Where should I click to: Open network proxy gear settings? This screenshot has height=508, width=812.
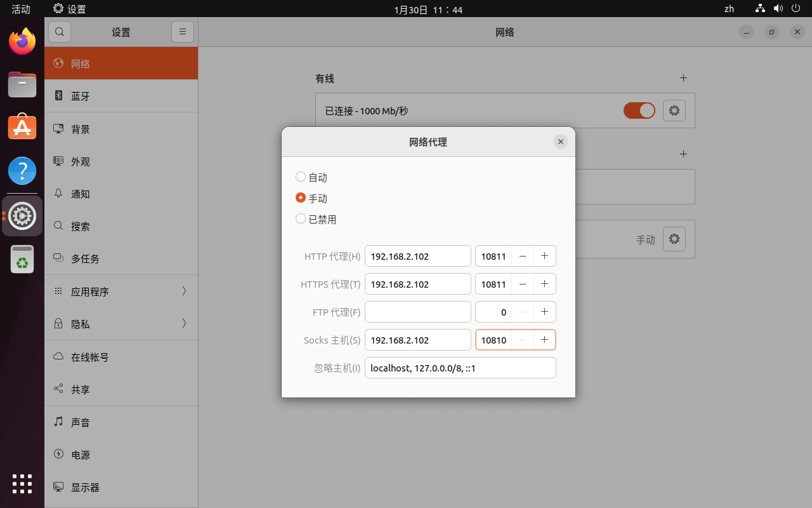(674, 239)
